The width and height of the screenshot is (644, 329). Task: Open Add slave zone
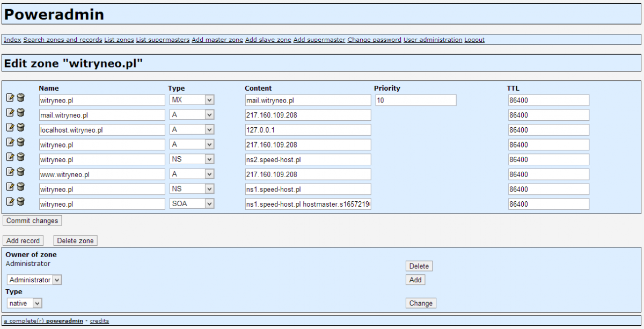tap(268, 40)
